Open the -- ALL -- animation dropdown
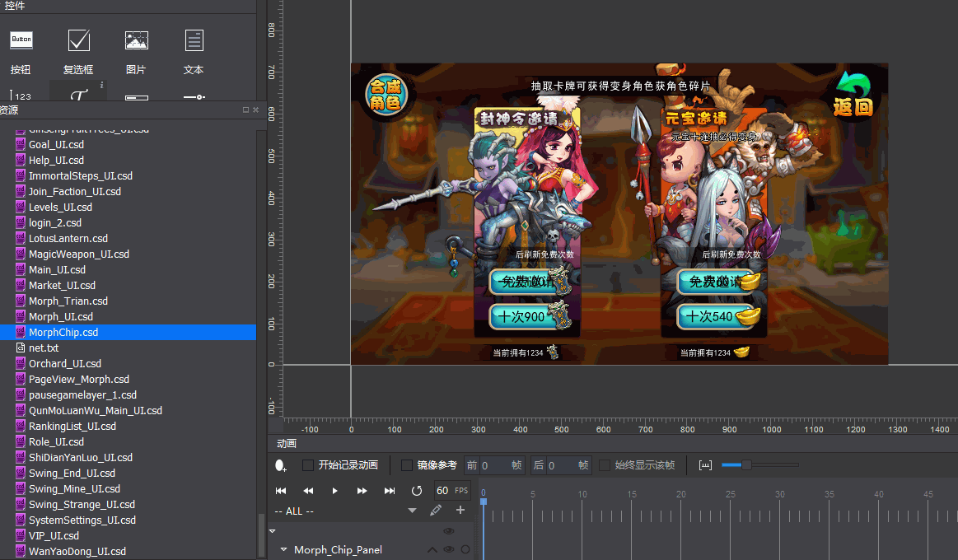The image size is (958, 560). (x=412, y=511)
